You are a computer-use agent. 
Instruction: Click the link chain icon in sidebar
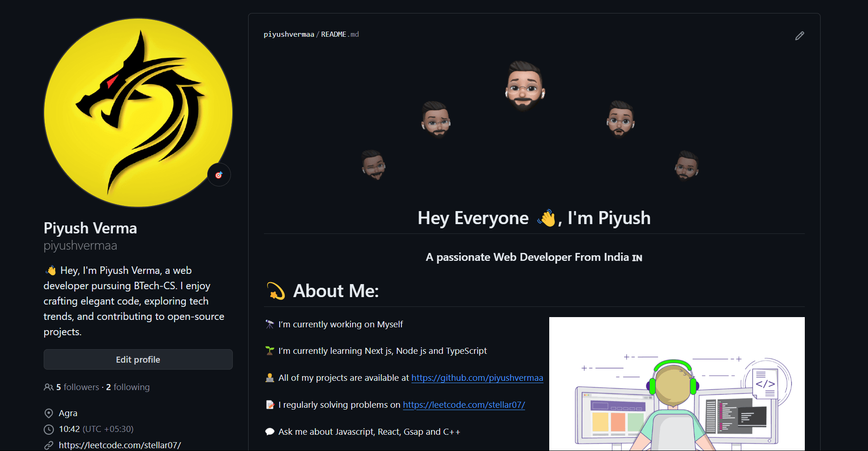pyautogui.click(x=49, y=445)
